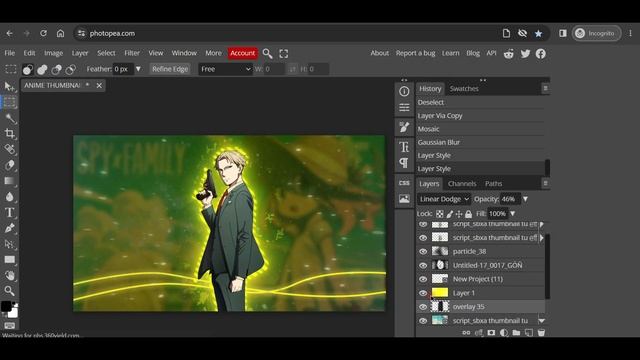Screen dimensions: 640x360
Task: Add new adjustment layer half-circle icon
Action: point(504,333)
